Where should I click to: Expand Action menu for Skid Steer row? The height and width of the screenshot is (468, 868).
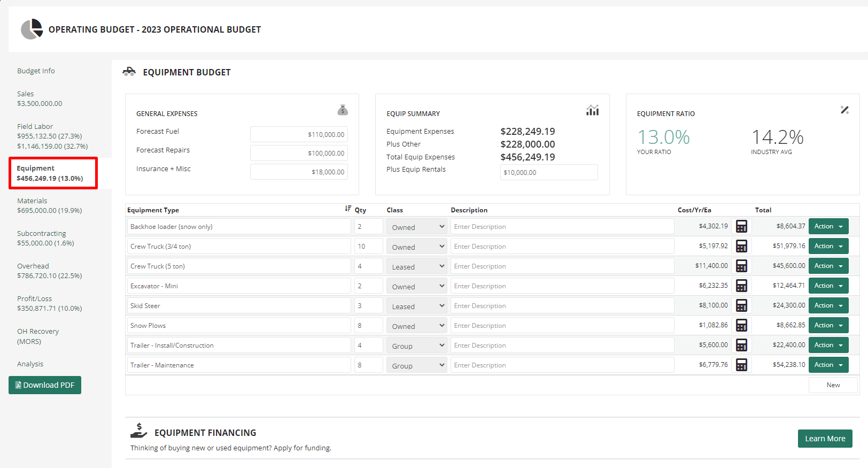[x=828, y=305]
